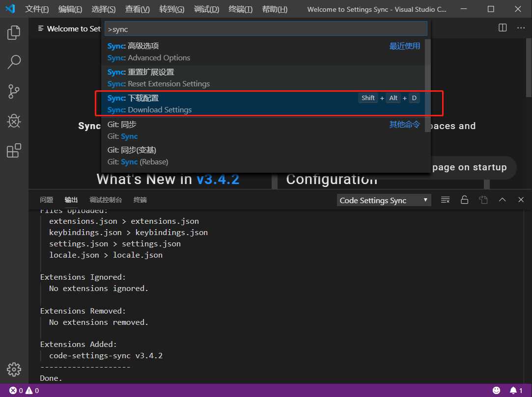Run Sync: Download Settings command

click(263, 104)
